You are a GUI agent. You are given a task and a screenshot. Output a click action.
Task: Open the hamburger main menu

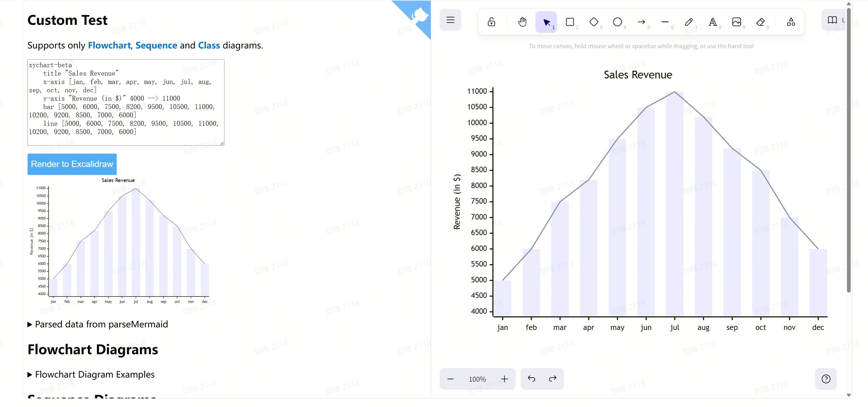[x=450, y=20]
